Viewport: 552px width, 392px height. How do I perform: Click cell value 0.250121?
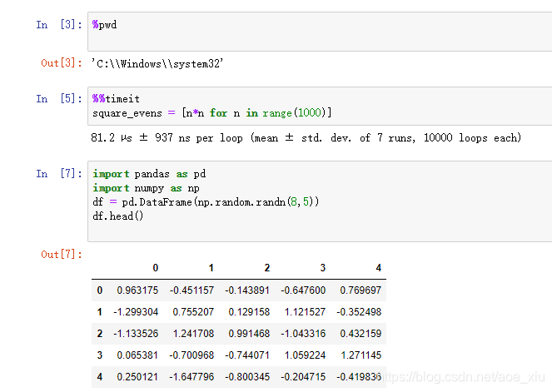click(137, 377)
